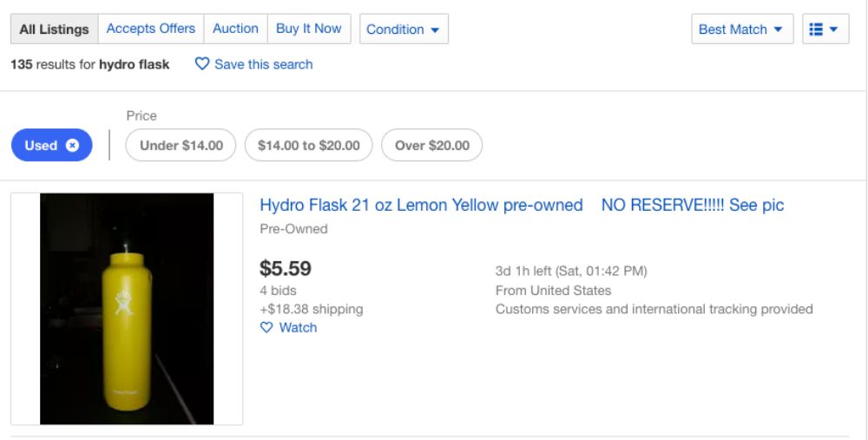Switch to the Auction tab
The width and height of the screenshot is (868, 440).
(235, 29)
